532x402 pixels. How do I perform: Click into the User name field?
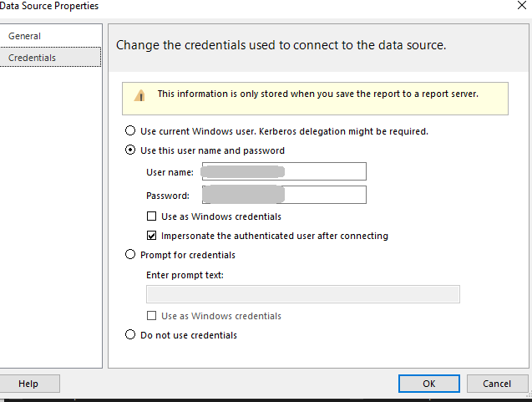tap(284, 171)
